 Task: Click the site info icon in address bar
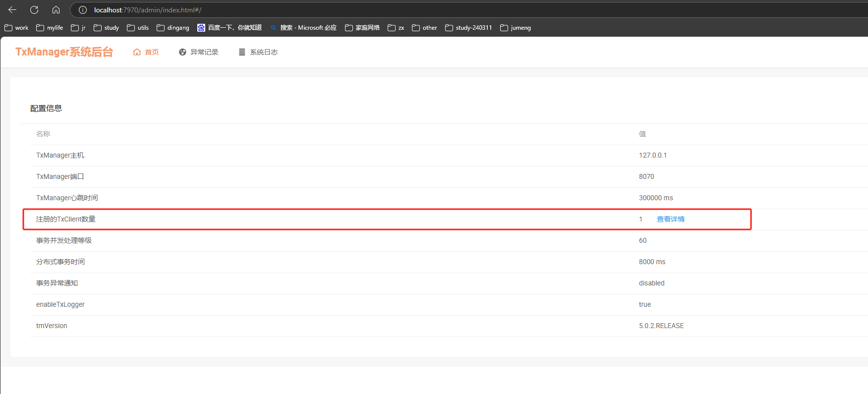(x=83, y=10)
